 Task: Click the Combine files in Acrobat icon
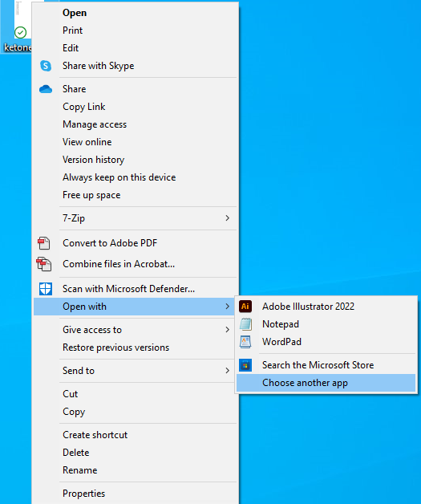[x=44, y=264]
